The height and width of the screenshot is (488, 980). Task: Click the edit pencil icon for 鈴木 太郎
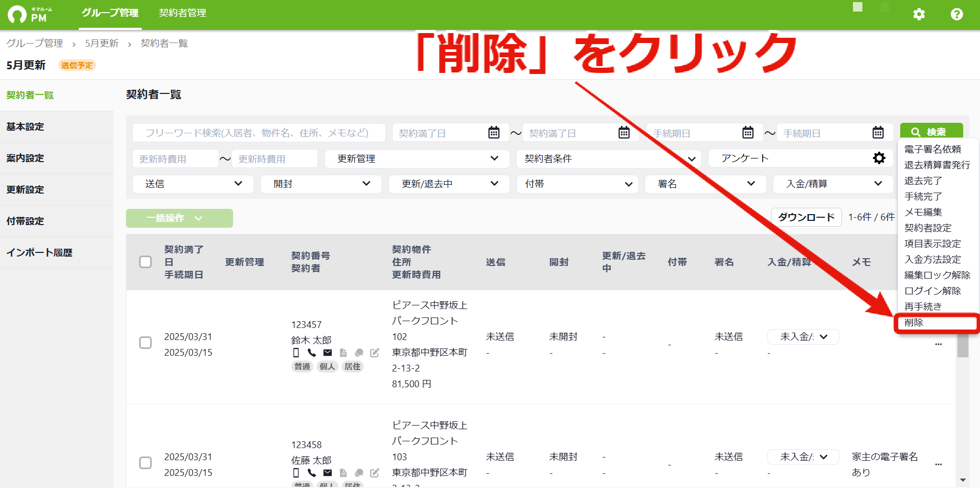coord(374,353)
